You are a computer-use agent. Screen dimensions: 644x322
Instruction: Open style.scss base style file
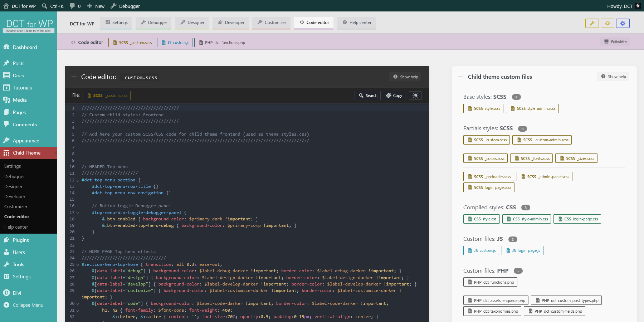click(483, 108)
